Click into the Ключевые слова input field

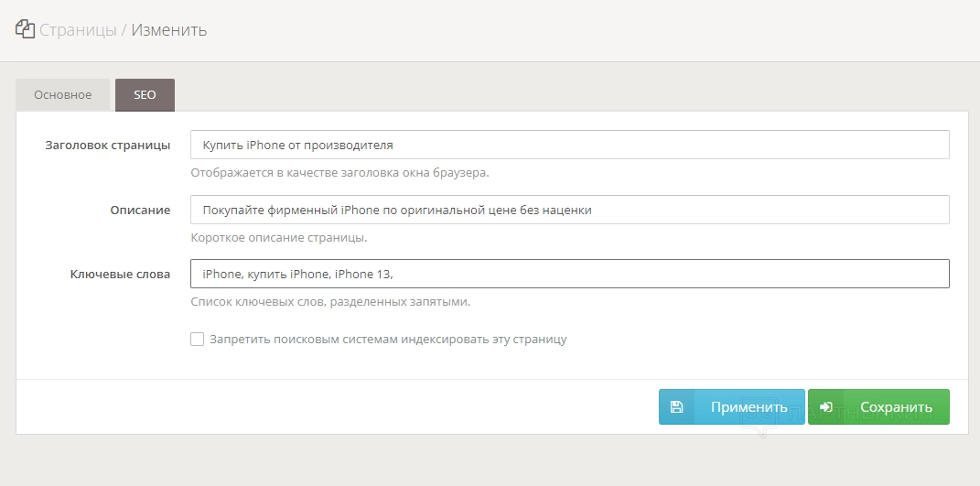coord(569,274)
